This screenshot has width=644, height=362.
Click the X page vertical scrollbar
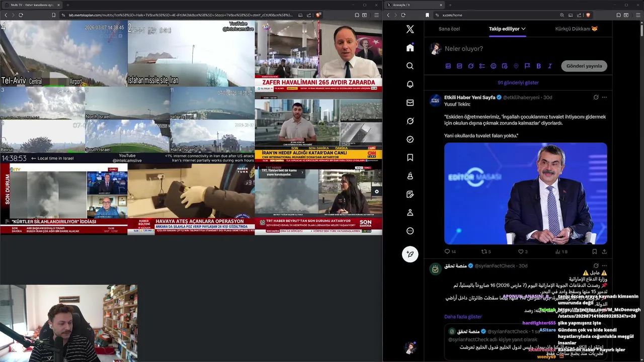641,30
